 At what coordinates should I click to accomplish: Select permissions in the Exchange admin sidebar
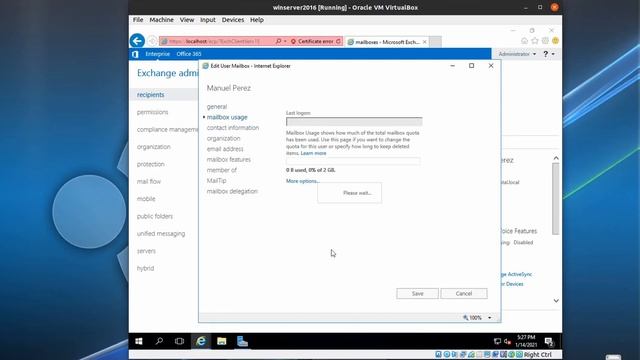(x=152, y=112)
